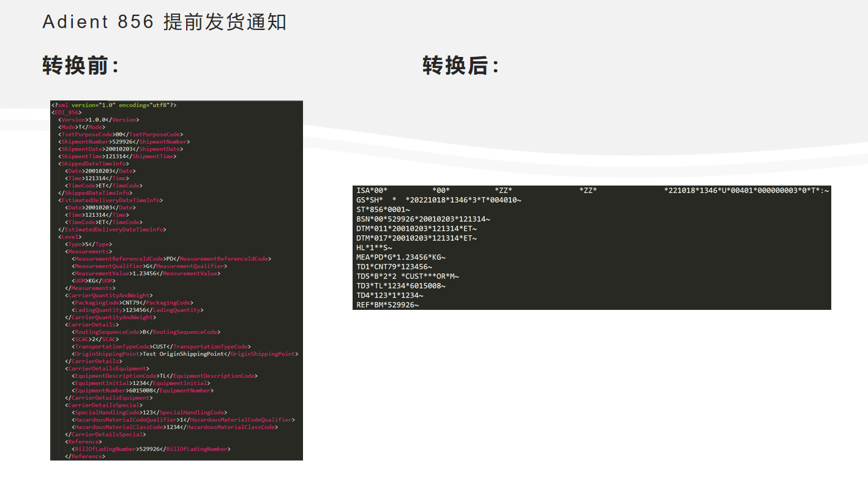Select the opening CarrierQuantityAndWeight tag
Screen dimensions: 868x485
point(109,295)
